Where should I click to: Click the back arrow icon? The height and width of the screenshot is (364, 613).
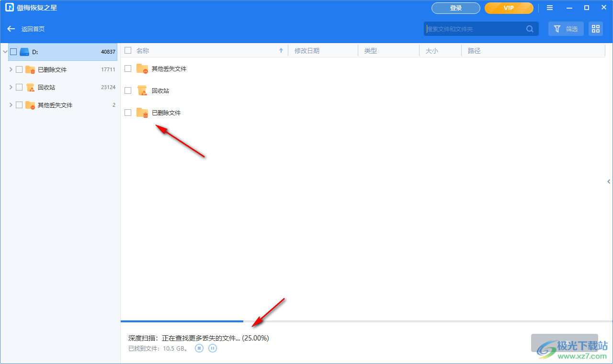(11, 29)
